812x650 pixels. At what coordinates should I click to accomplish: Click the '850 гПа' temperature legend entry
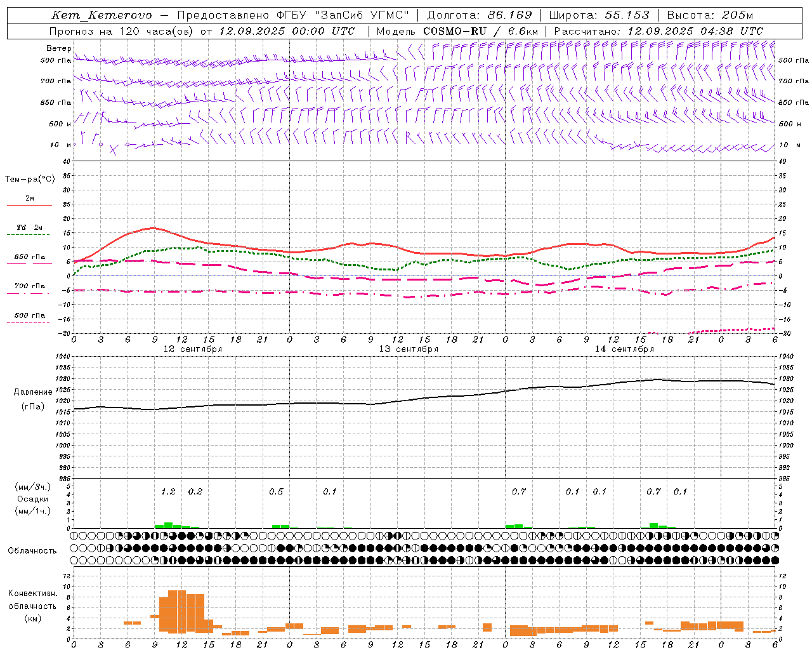click(29, 257)
